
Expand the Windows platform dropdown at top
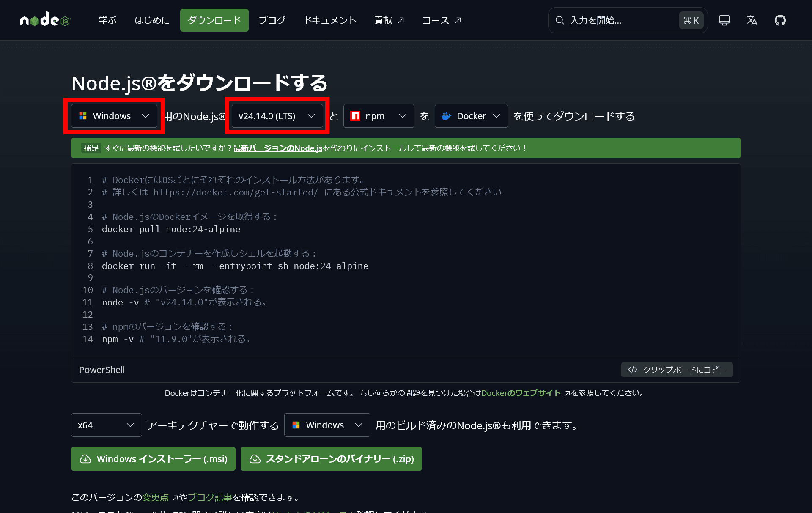[114, 116]
